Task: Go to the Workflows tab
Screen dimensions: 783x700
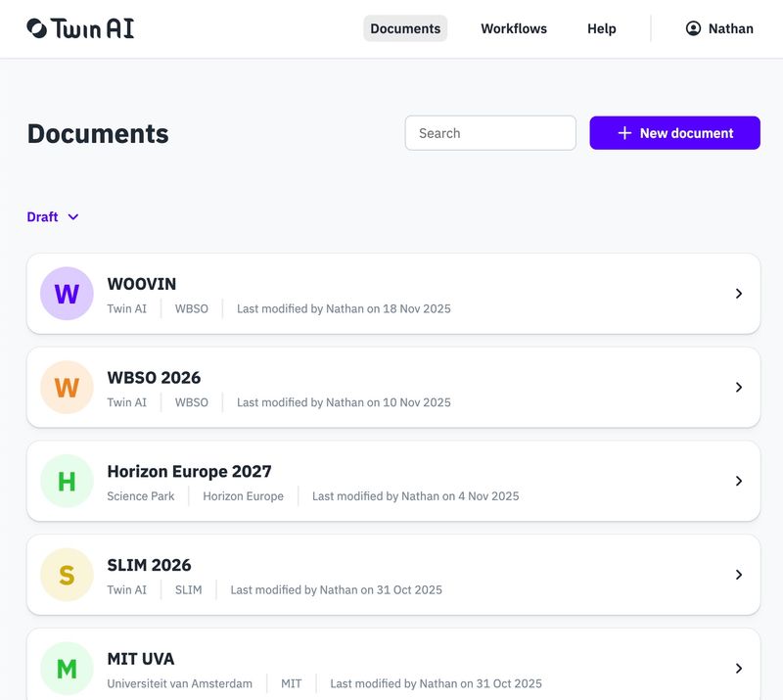Action: [x=514, y=28]
